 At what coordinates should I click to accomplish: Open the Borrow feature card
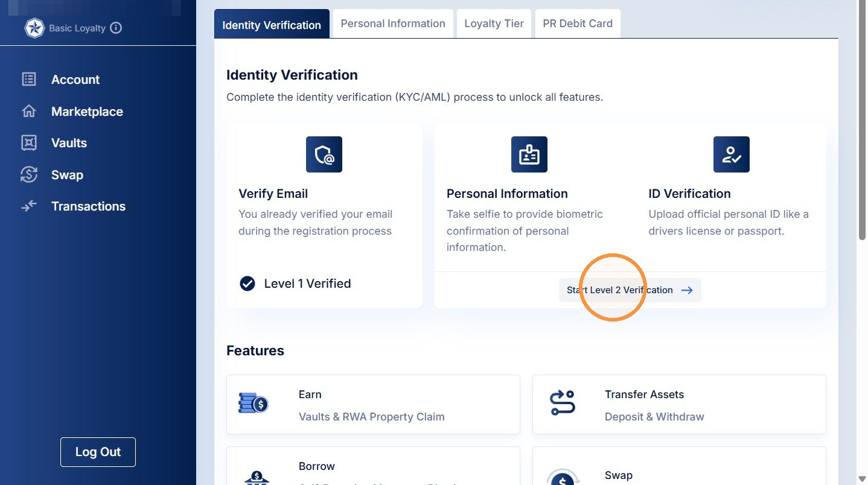(373, 466)
